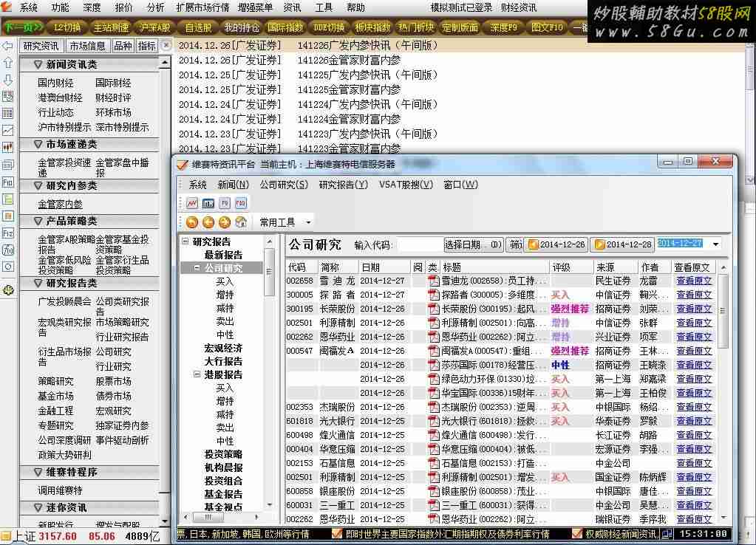Image resolution: width=756 pixels, height=545 pixels.
Task: Close the left panel with X button
Action: coord(166,45)
